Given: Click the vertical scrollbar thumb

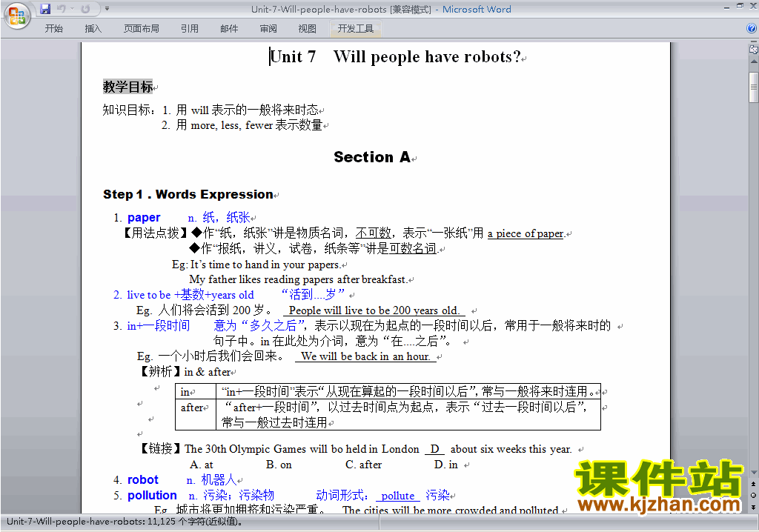Looking at the screenshot, I should point(754,87).
